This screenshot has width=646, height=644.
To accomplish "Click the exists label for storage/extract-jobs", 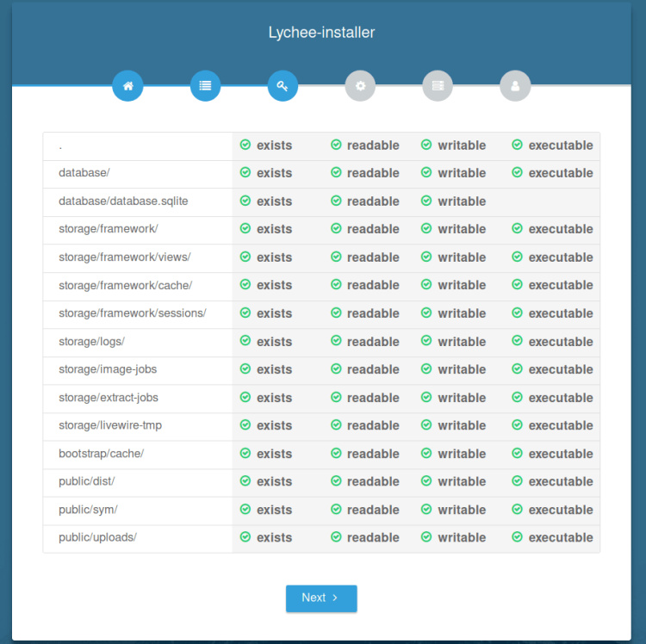I will (274, 398).
